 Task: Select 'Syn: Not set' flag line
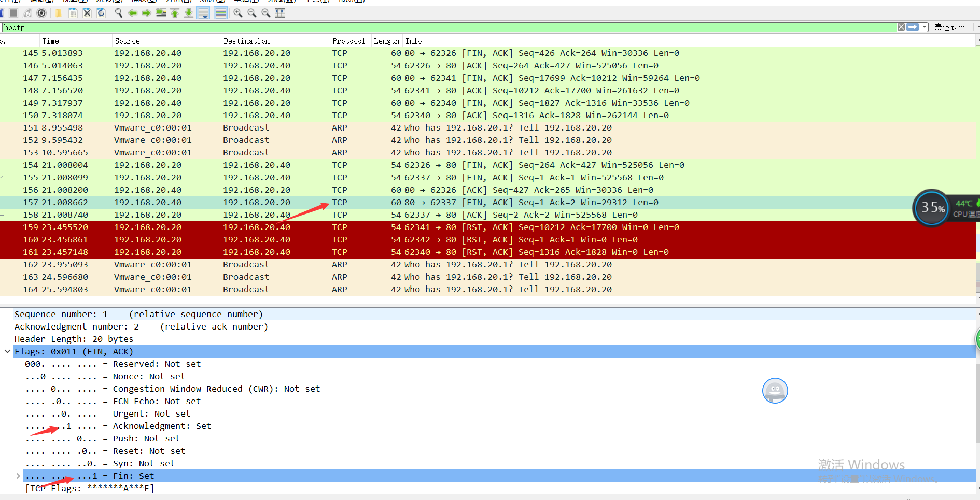coord(499,463)
